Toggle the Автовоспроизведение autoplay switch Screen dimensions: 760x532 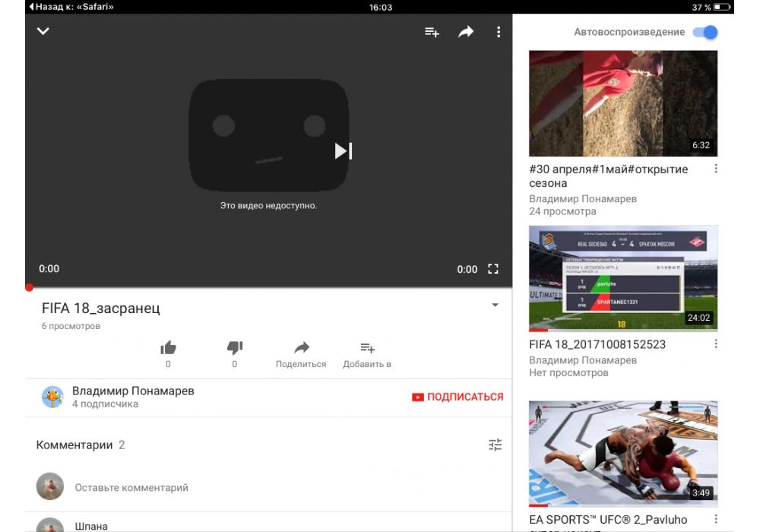(706, 32)
